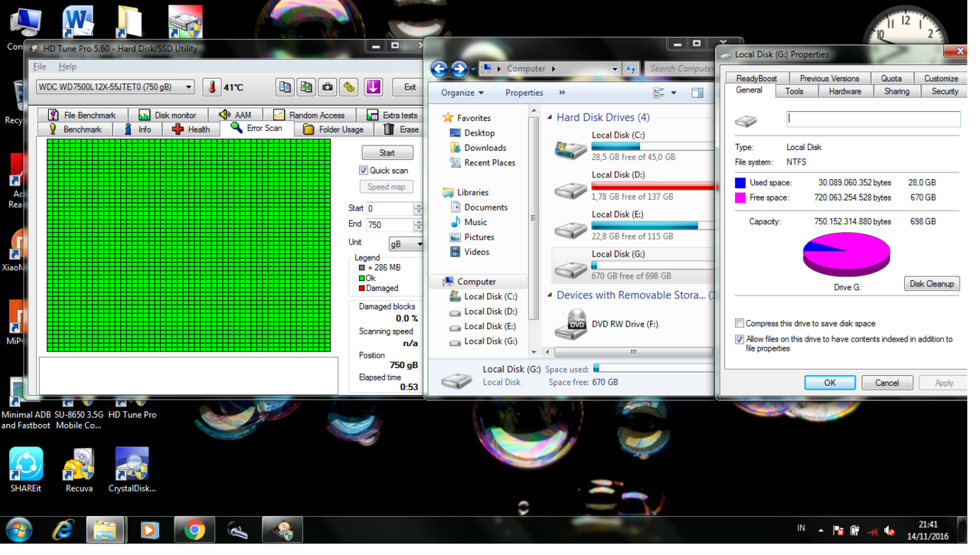Toggle the Quick scan checkbox
980x555 pixels.
(x=364, y=171)
